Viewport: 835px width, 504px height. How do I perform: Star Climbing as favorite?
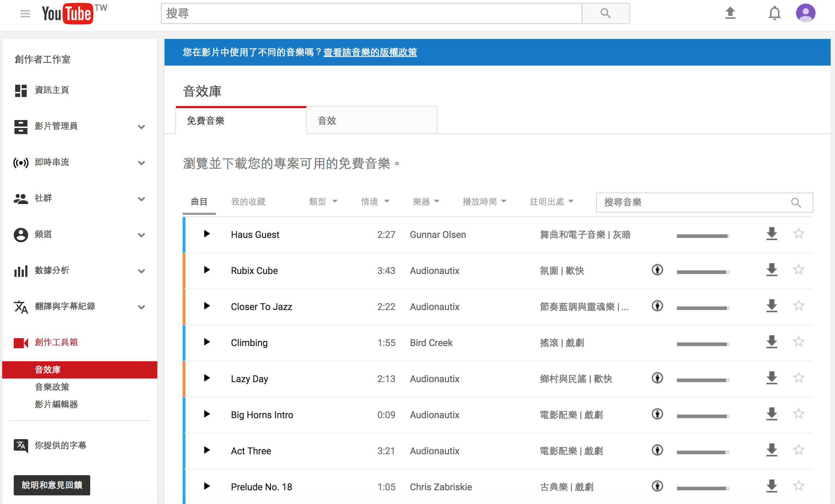pyautogui.click(x=799, y=342)
